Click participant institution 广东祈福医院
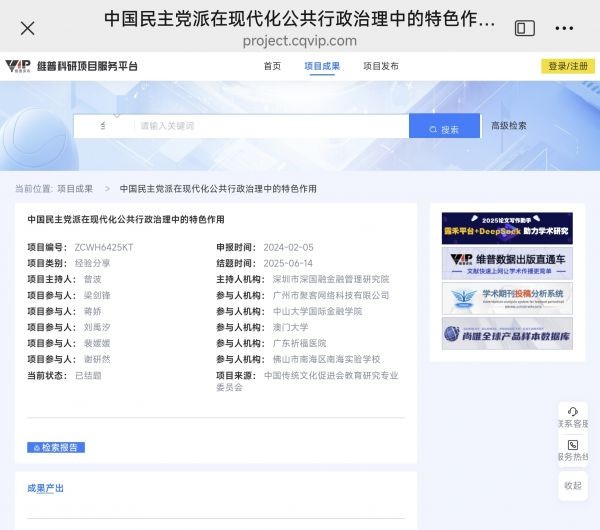This screenshot has width=600, height=530. click(x=299, y=343)
